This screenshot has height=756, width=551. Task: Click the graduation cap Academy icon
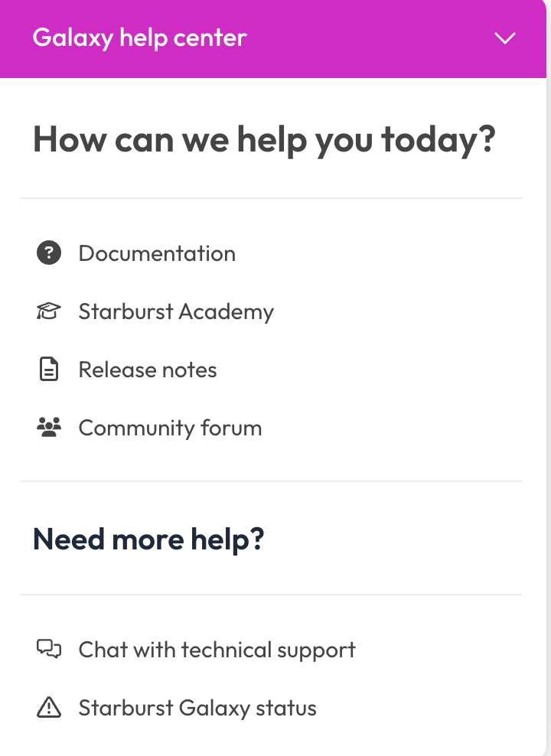point(49,311)
